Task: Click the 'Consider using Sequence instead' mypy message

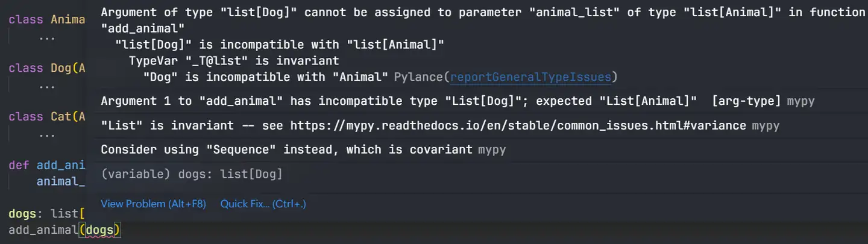Action: [286, 149]
